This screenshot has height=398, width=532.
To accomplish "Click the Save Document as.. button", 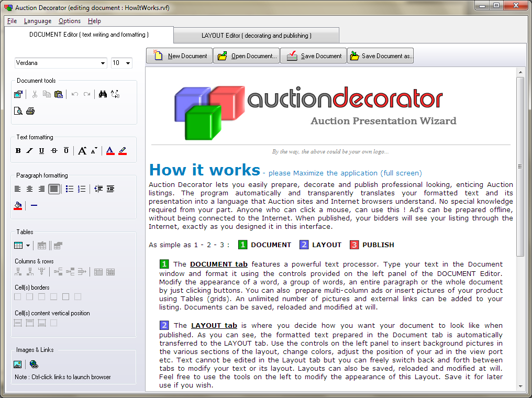I will (381, 56).
